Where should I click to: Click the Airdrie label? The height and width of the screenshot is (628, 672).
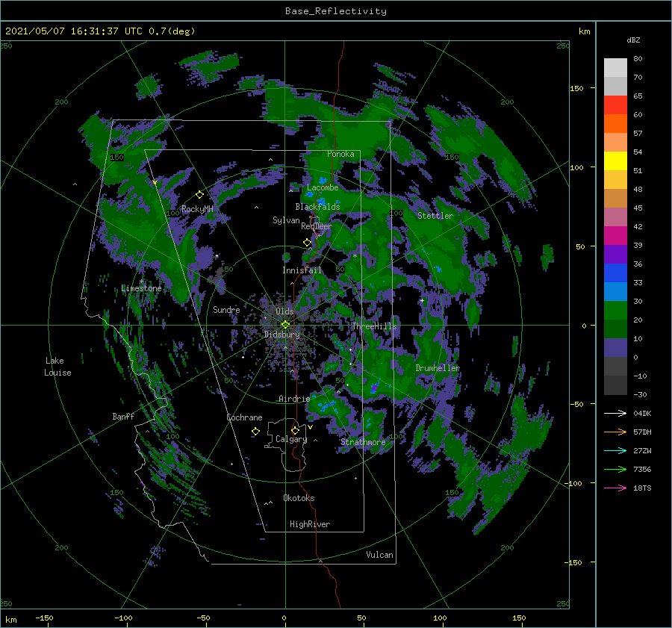[294, 399]
